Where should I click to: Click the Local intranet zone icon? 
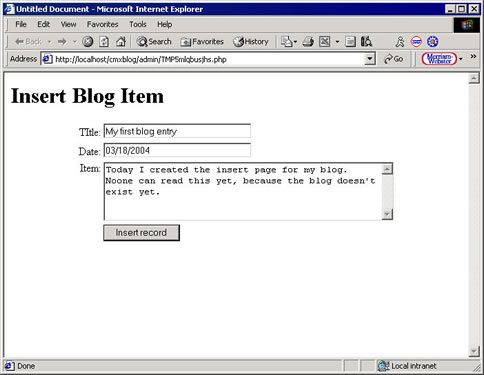click(383, 366)
